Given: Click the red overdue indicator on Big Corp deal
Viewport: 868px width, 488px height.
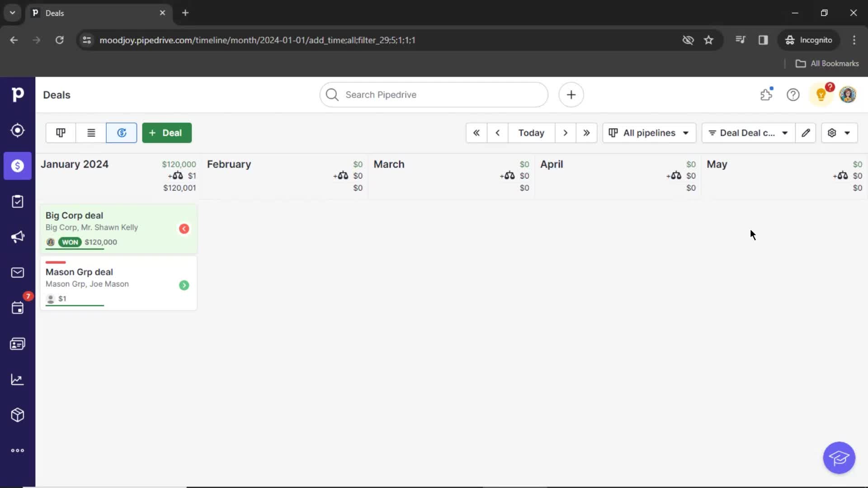Looking at the screenshot, I should pyautogui.click(x=184, y=228).
